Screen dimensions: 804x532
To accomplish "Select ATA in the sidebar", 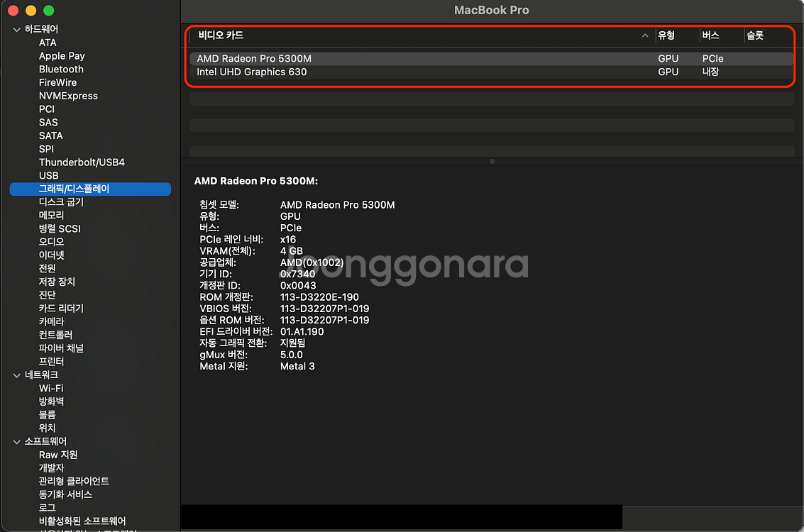I will click(48, 43).
